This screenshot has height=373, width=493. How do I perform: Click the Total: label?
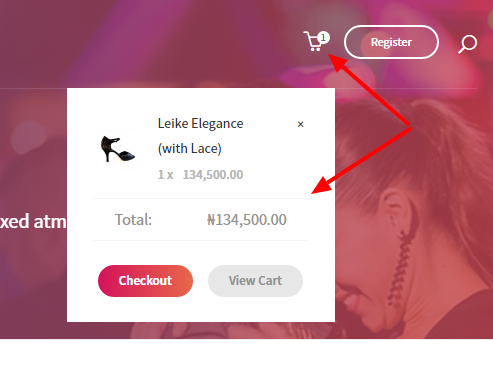click(x=133, y=220)
